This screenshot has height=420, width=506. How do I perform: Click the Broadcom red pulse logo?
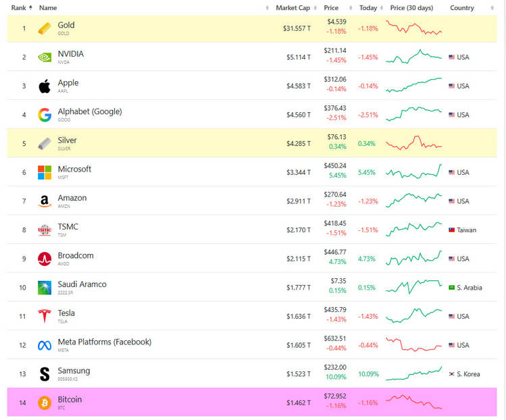pos(45,259)
